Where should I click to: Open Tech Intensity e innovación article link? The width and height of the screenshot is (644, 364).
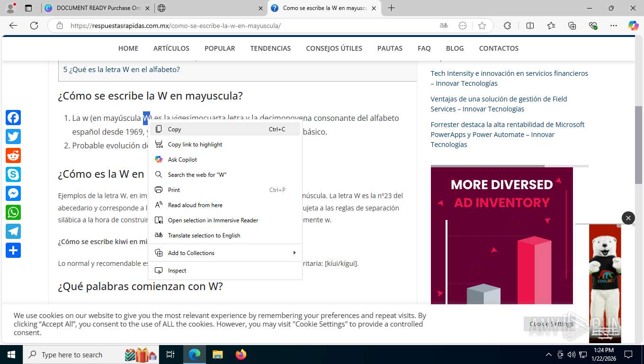pyautogui.click(x=509, y=78)
